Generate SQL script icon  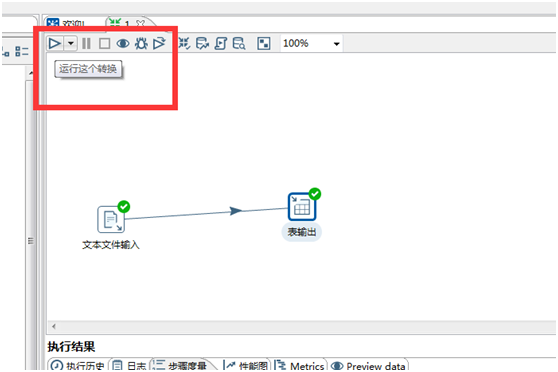(x=221, y=43)
